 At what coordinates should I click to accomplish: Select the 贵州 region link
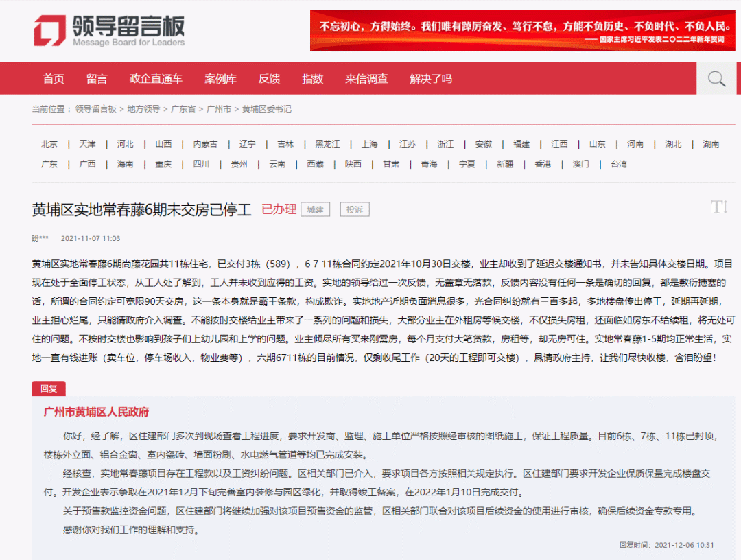[x=239, y=165]
